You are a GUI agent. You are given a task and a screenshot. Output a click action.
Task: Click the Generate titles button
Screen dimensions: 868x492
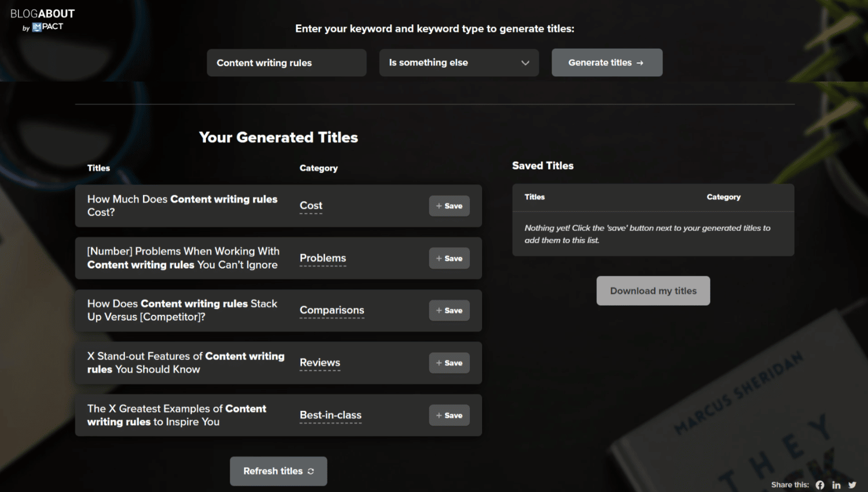tap(606, 63)
